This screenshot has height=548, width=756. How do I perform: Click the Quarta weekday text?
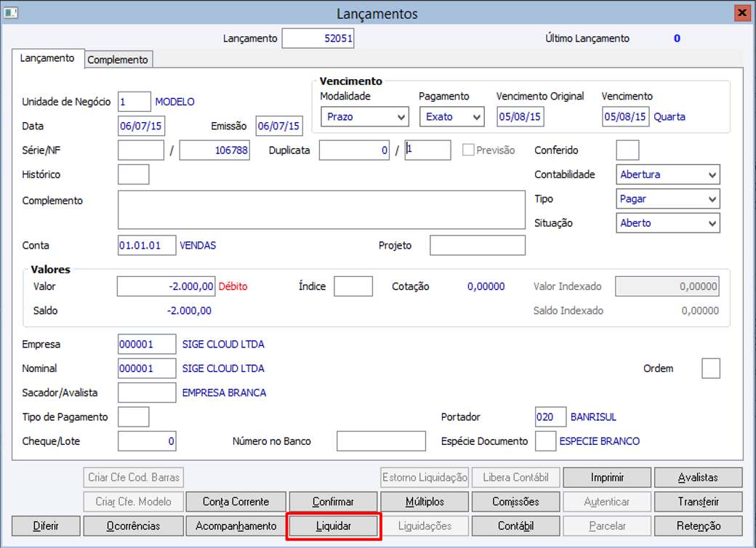[x=669, y=116]
